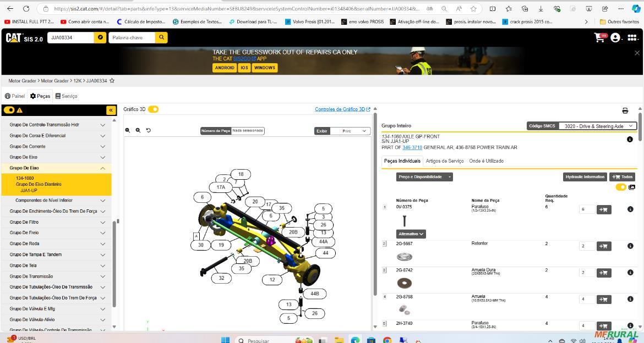Viewport: 644px width, 343px height.
Task: Add part 0V-0375 to cart
Action: click(604, 209)
